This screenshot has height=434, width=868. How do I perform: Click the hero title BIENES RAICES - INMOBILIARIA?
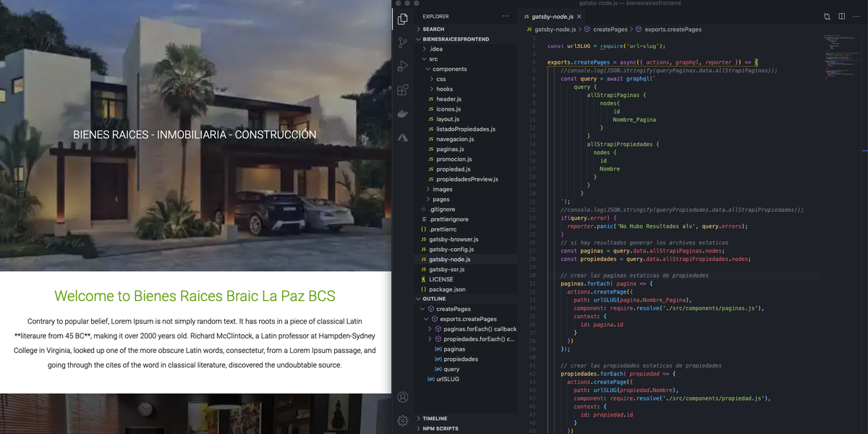click(x=195, y=135)
